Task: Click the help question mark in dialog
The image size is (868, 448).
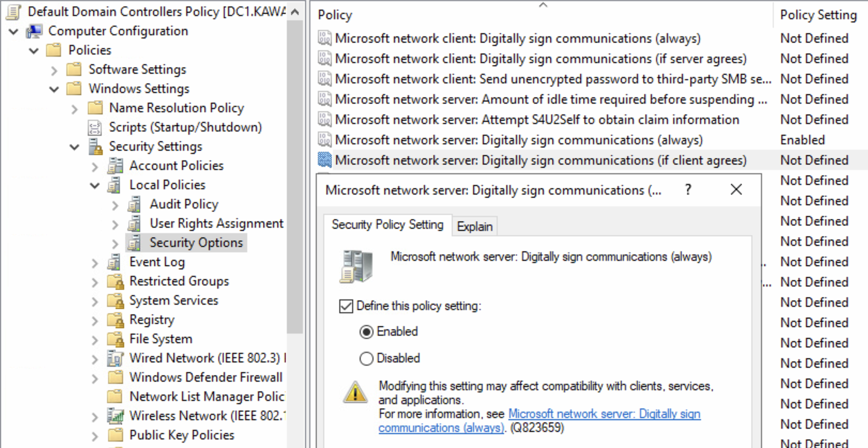Action: click(688, 190)
